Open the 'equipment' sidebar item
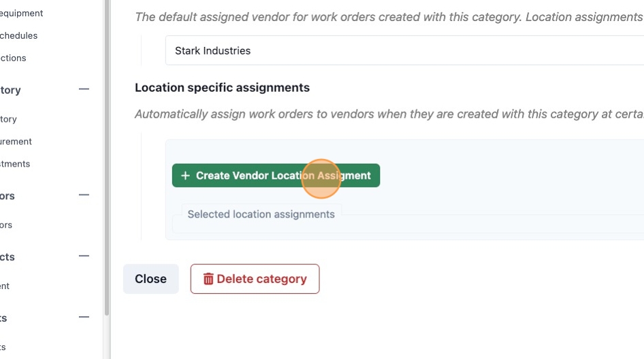Viewport: 644px width, 359px height. [21, 13]
